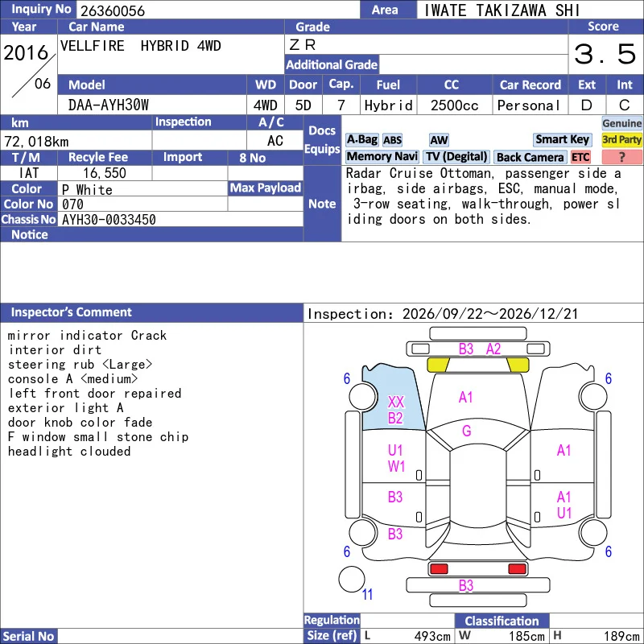Screen dimensions: 644x644
Task: Click the red question mark tag
Action: coord(621,156)
